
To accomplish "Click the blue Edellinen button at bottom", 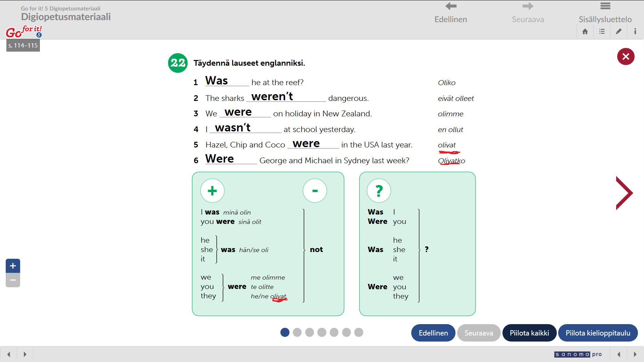I will (x=433, y=333).
